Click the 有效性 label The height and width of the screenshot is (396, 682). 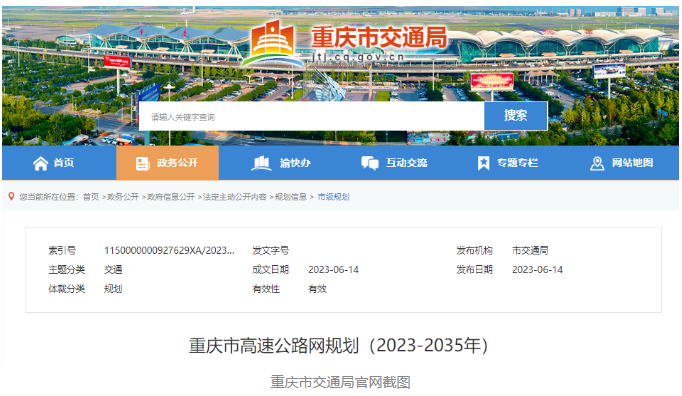point(266,289)
